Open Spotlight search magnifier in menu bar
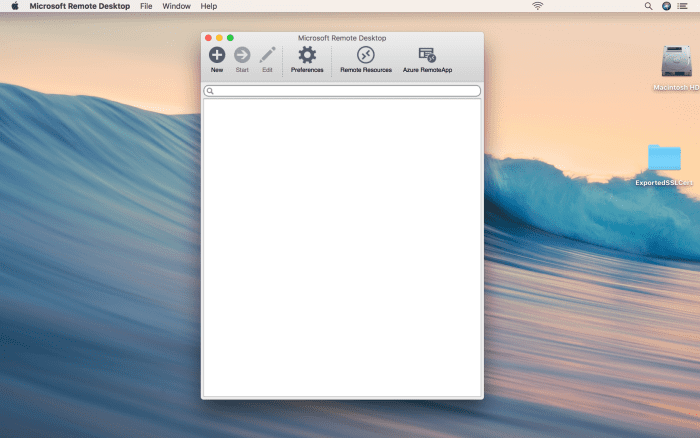Viewport: 700px width, 438px height. (x=649, y=6)
